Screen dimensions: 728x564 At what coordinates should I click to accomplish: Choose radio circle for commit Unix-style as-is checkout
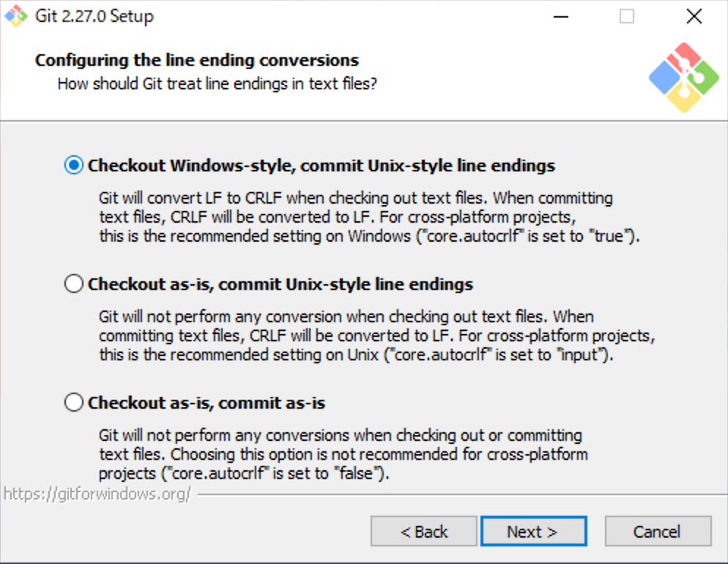point(74,284)
